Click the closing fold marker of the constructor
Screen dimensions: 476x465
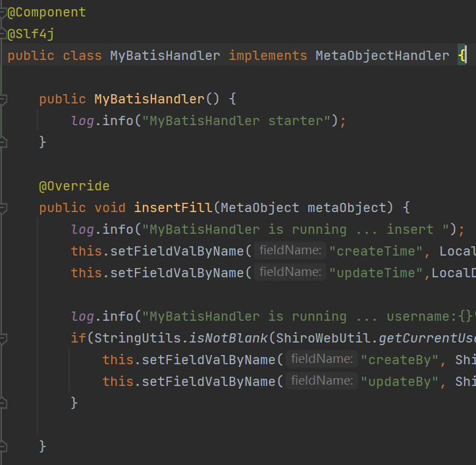pos(3,142)
